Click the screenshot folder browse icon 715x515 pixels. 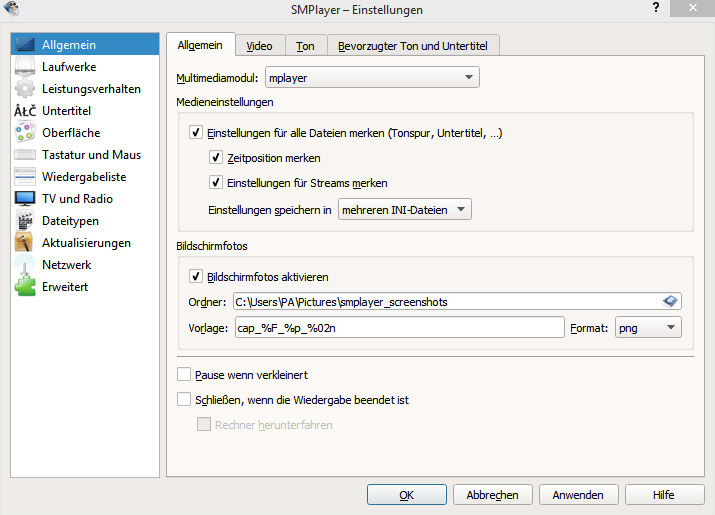pos(671,301)
